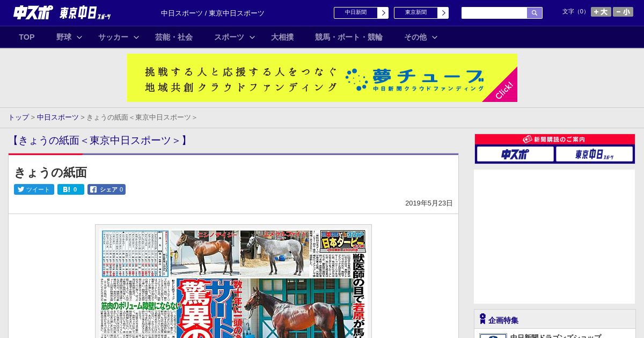Open the 中日新聞 link button
The image size is (644, 338).
click(355, 13)
